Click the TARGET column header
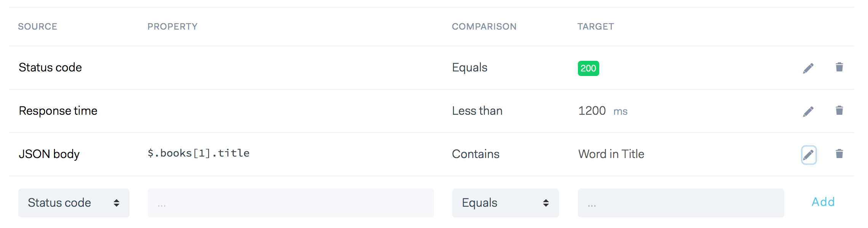868x228 pixels. click(x=595, y=26)
